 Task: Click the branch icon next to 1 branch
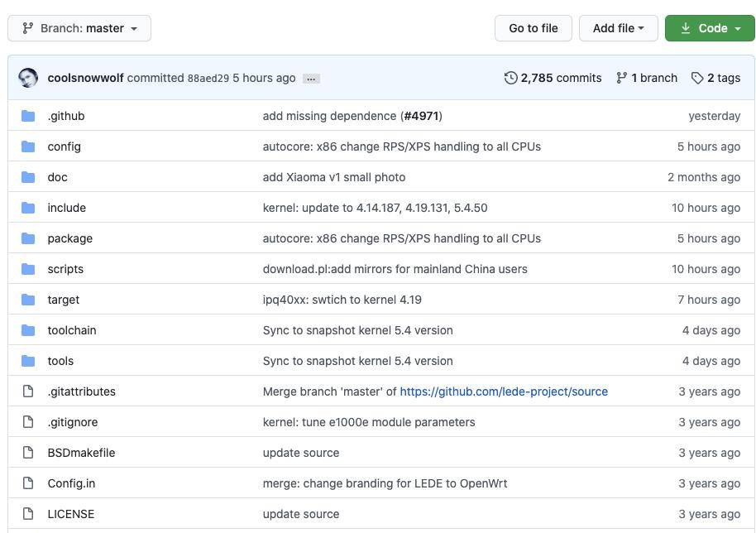pos(621,78)
